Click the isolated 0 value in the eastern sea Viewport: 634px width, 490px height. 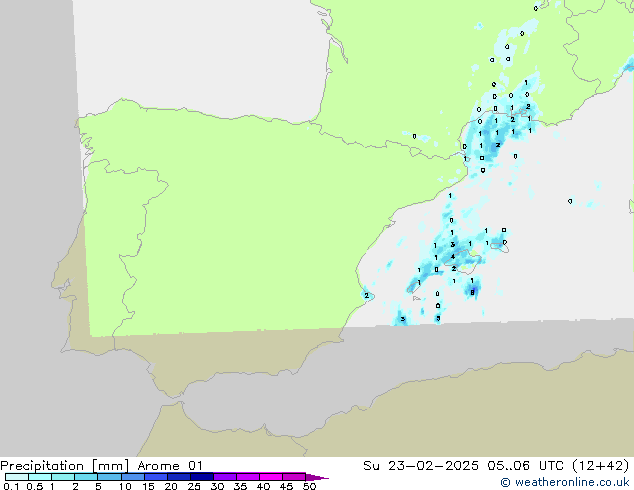tap(570, 201)
